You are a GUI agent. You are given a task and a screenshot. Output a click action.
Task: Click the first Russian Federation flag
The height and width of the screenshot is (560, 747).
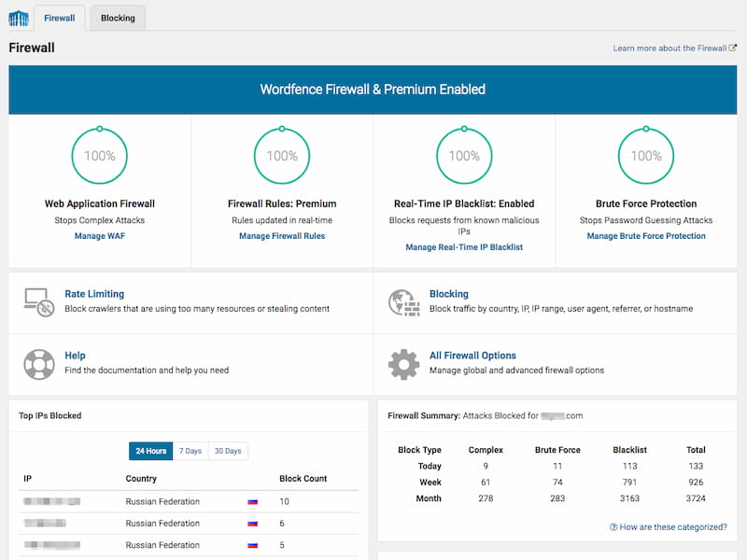tap(252, 502)
